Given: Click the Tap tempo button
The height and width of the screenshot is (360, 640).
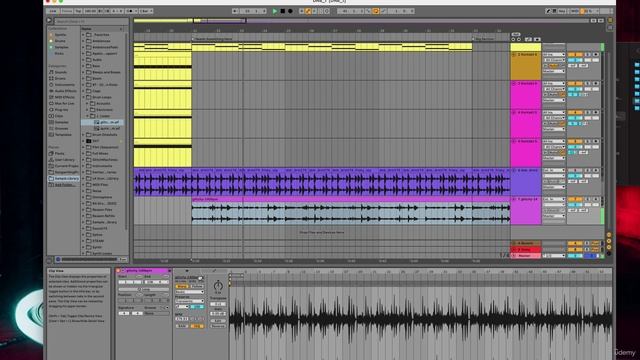Looking at the screenshot, I should tap(78, 11).
